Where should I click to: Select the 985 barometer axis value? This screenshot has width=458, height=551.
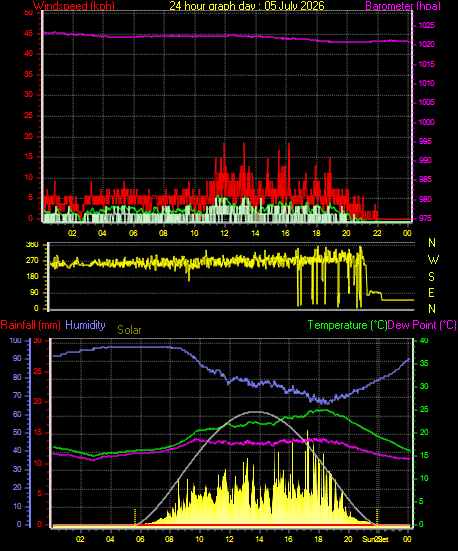[425, 180]
